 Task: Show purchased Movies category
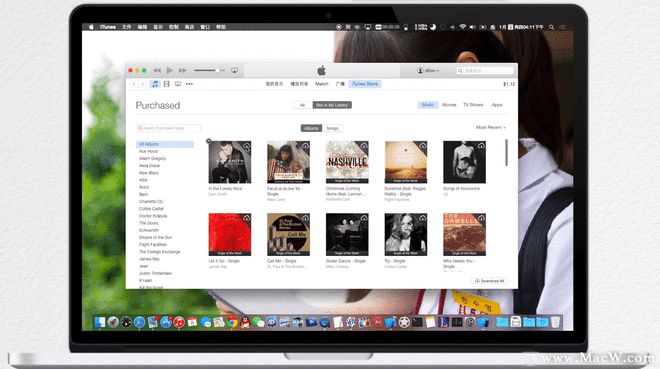[x=449, y=105]
